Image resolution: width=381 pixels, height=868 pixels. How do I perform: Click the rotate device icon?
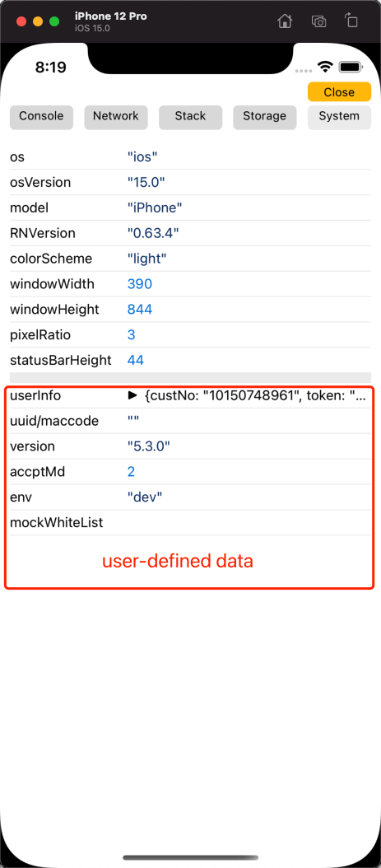pyautogui.click(x=351, y=21)
